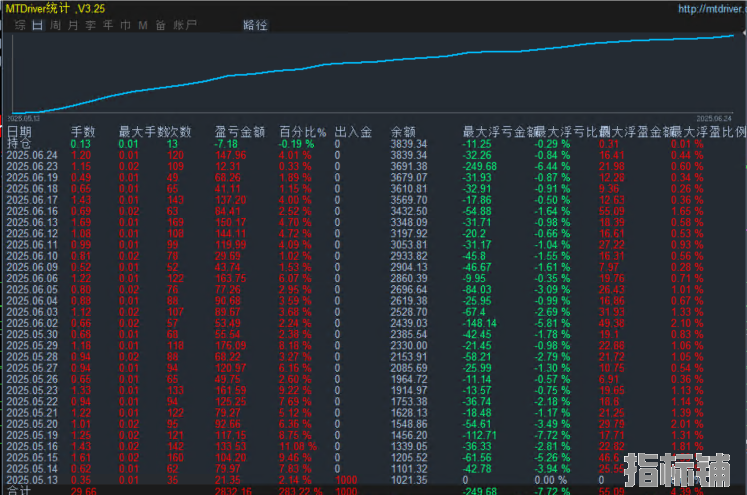747x495 pixels.
Task: Click the 1021.35 balance cell
Action: [409, 480]
